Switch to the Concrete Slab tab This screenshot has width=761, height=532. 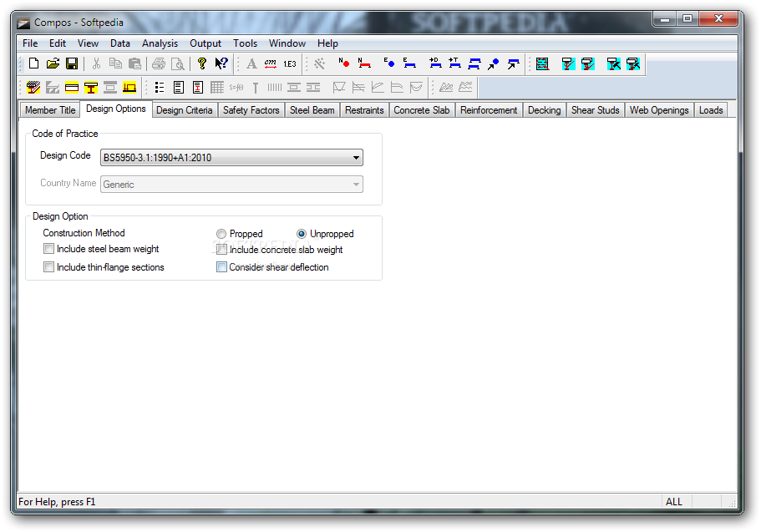422,110
